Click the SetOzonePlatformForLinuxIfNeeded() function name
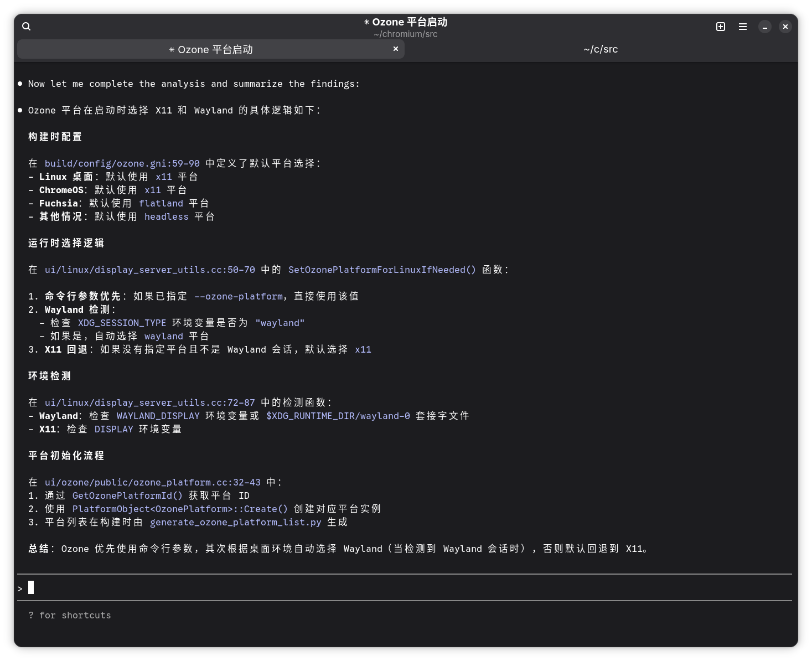This screenshot has width=812, height=661. click(x=382, y=270)
